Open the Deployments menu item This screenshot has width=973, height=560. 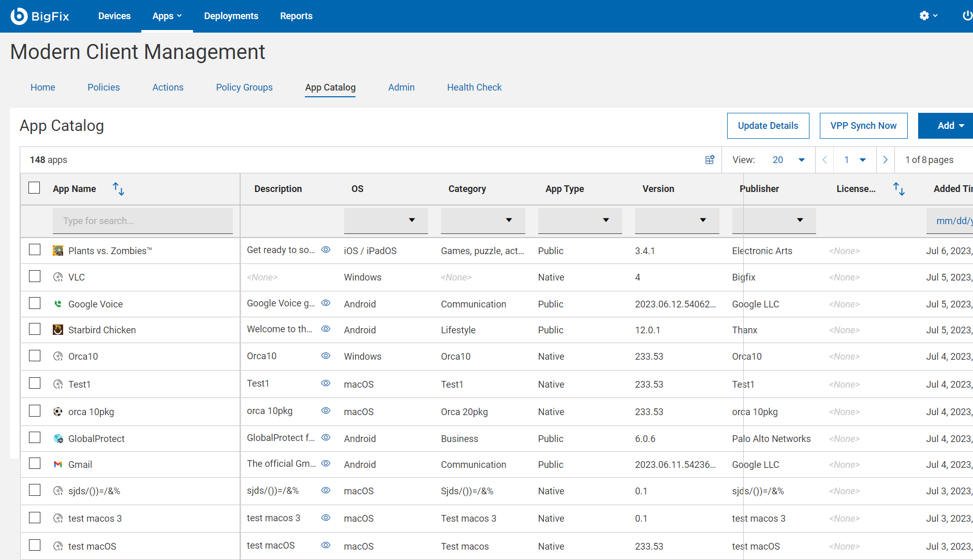231,16
